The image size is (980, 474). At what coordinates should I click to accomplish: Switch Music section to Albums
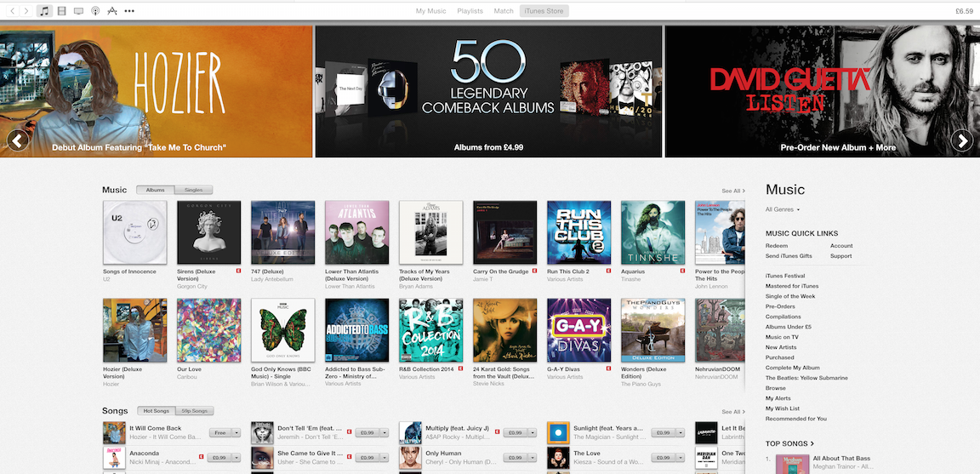156,190
